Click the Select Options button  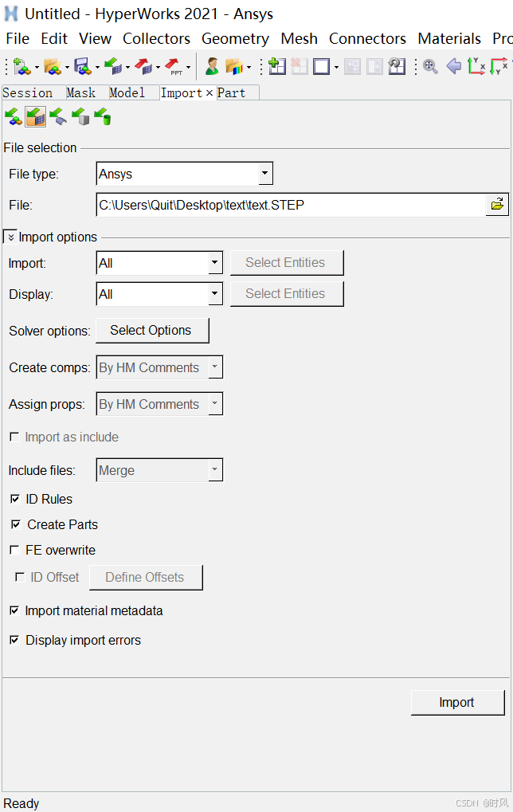click(x=152, y=331)
